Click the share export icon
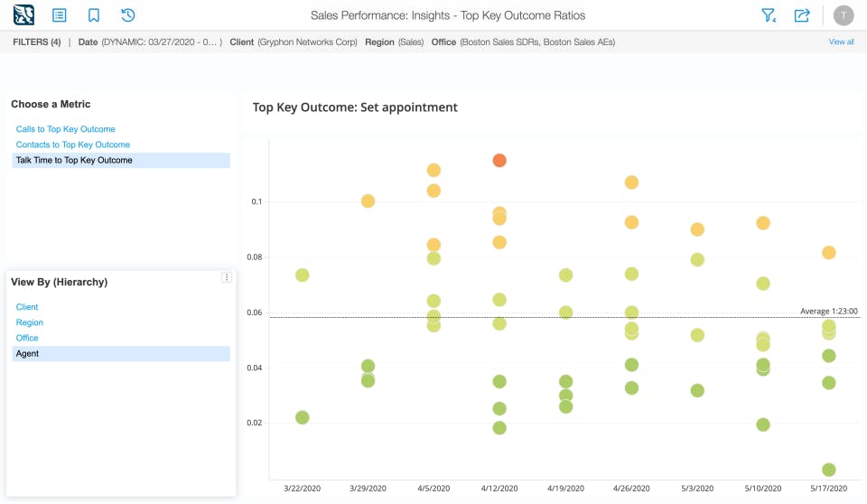Image resolution: width=867 pixels, height=504 pixels. (x=802, y=15)
